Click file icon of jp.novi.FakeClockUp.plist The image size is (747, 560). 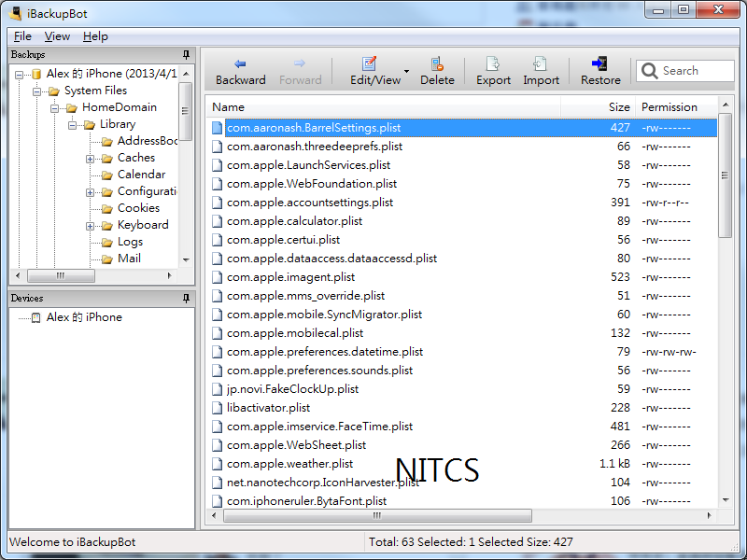[218, 389]
